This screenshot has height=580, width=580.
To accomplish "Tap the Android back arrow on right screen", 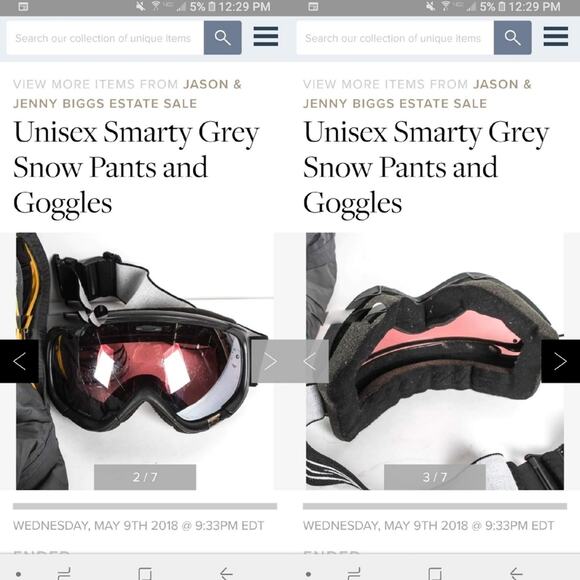I will (516, 574).
